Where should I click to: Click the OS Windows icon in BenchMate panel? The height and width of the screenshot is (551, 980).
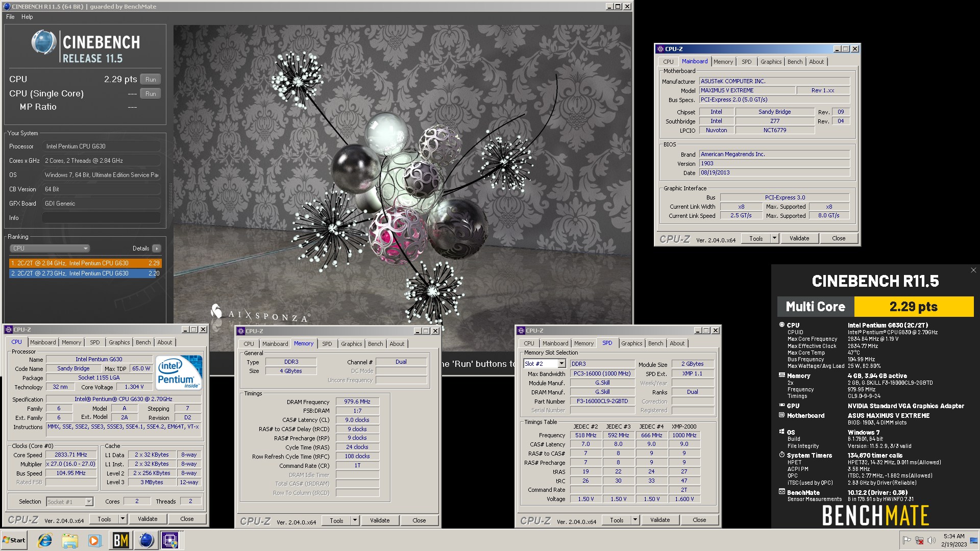coord(781,432)
